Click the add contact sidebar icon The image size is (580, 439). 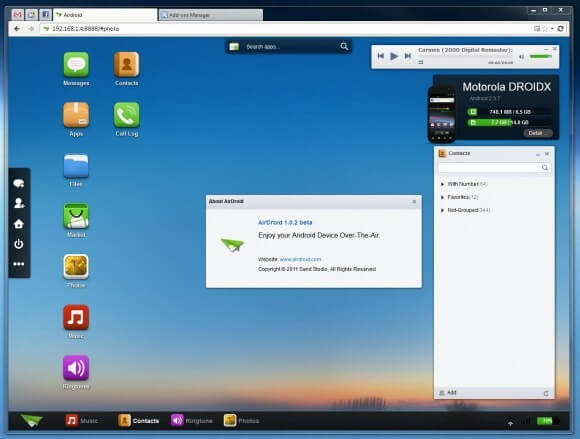pos(18,203)
